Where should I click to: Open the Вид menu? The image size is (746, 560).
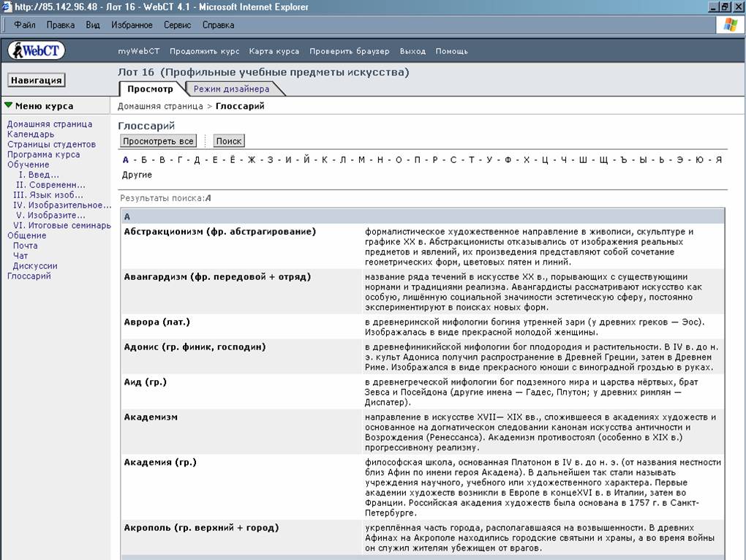coord(93,25)
